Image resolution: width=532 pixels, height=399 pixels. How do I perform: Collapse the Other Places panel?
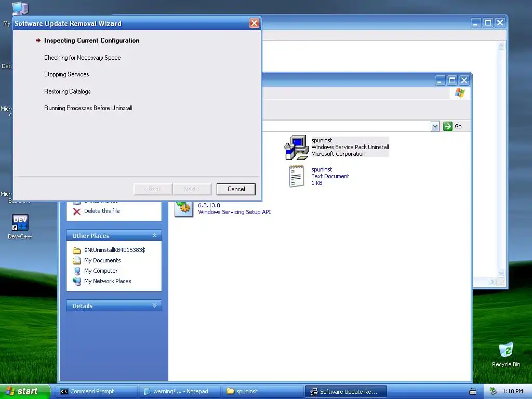[154, 235]
